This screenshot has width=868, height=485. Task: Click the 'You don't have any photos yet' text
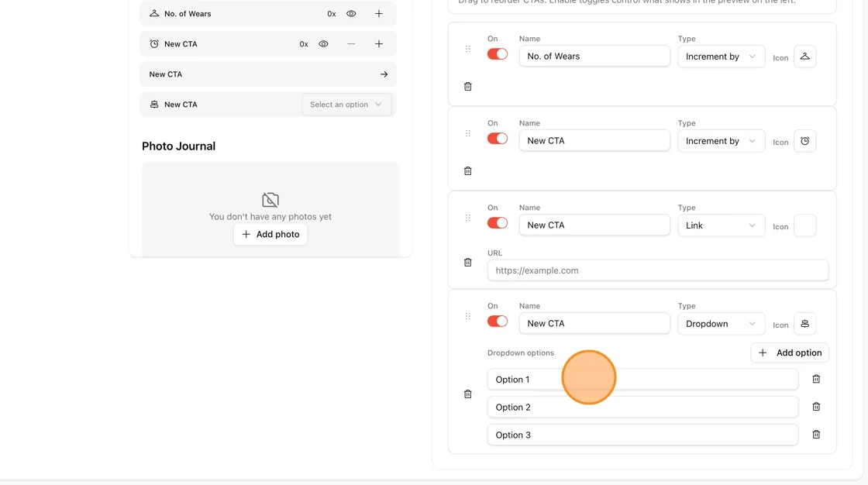[270, 216]
